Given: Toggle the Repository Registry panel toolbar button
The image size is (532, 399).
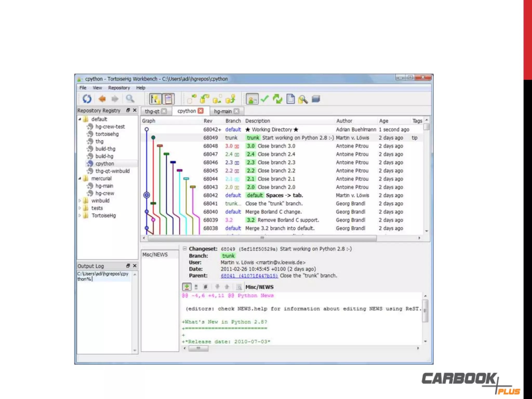Looking at the screenshot, I should click(156, 99).
